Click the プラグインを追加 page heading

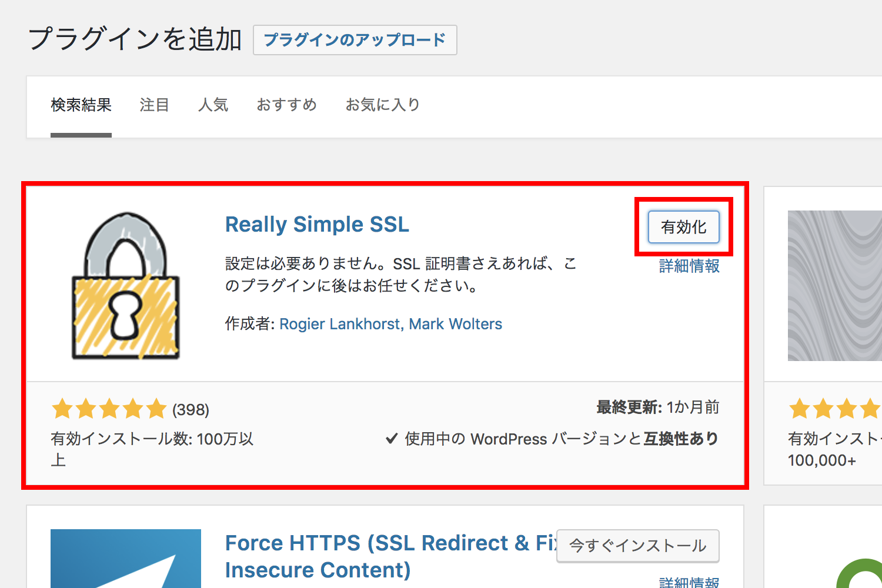click(x=135, y=39)
